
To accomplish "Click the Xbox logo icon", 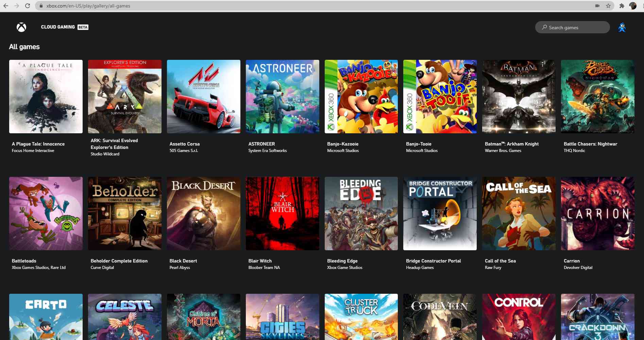I will 21,27.
